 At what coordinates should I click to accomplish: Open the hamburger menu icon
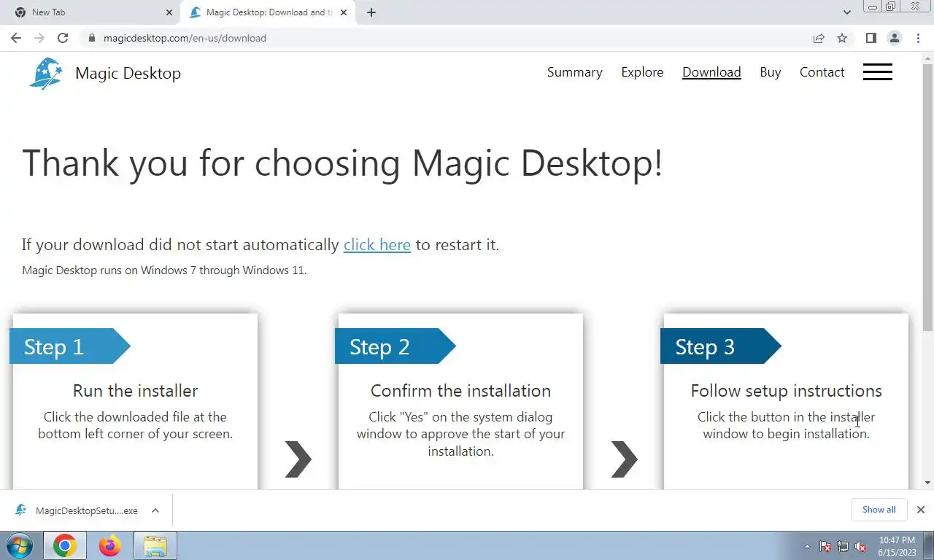pos(877,72)
